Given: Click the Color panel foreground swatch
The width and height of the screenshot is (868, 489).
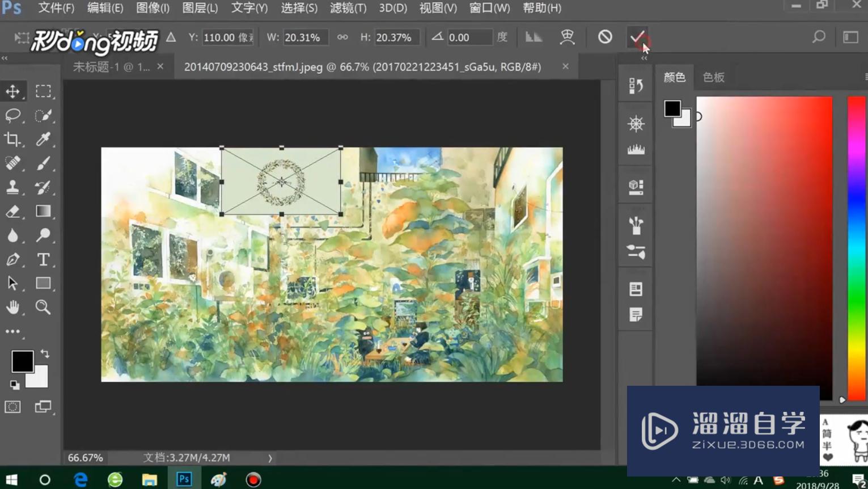Looking at the screenshot, I should (672, 108).
